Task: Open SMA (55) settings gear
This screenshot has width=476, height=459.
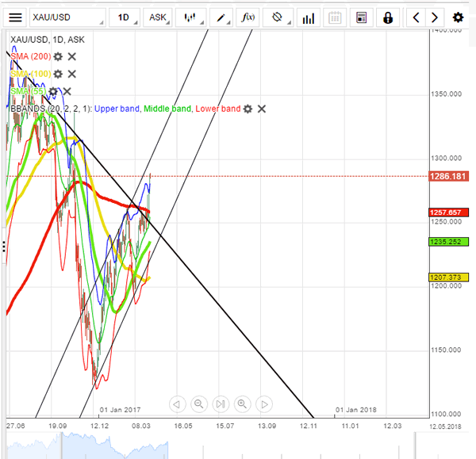Action: click(x=53, y=92)
